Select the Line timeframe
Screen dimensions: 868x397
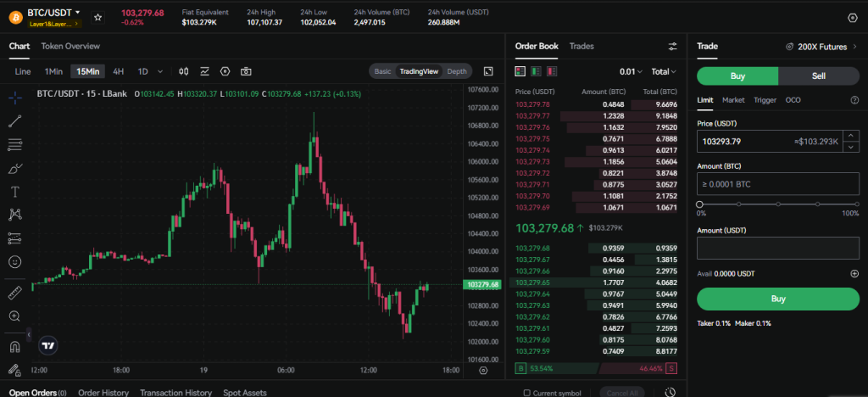pos(23,71)
